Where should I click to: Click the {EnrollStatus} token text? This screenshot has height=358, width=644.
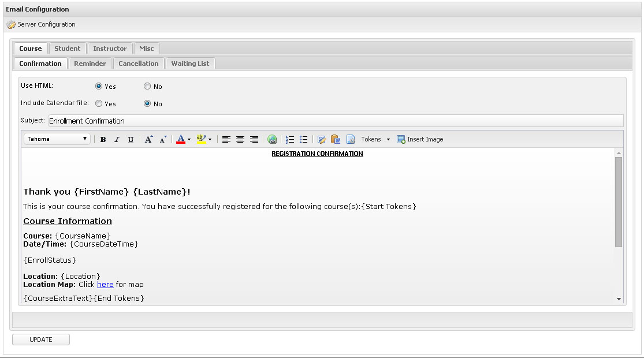pyautogui.click(x=50, y=260)
